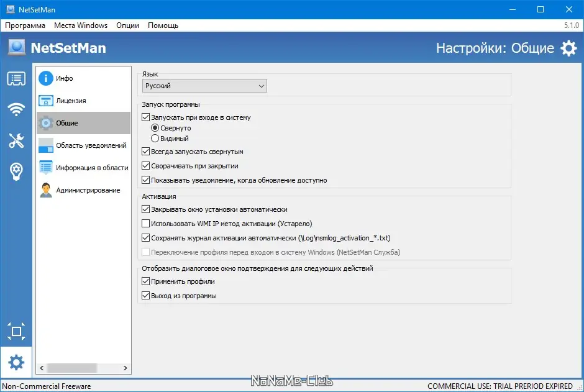Select Лицензия settings category
The image size is (584, 392).
tap(84, 101)
